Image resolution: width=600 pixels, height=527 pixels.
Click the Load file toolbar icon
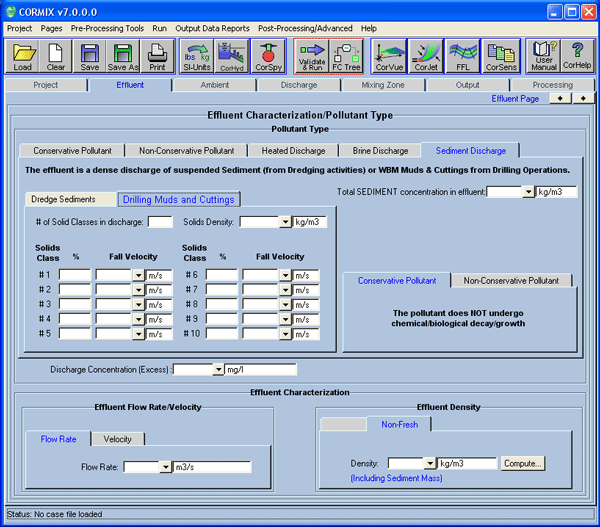click(22, 57)
